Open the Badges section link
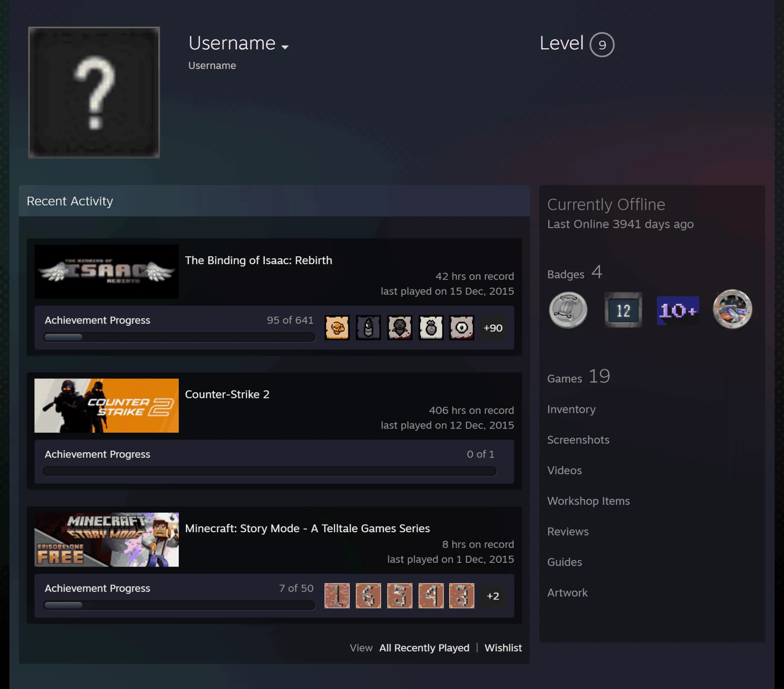The image size is (784, 689). pyautogui.click(x=575, y=273)
